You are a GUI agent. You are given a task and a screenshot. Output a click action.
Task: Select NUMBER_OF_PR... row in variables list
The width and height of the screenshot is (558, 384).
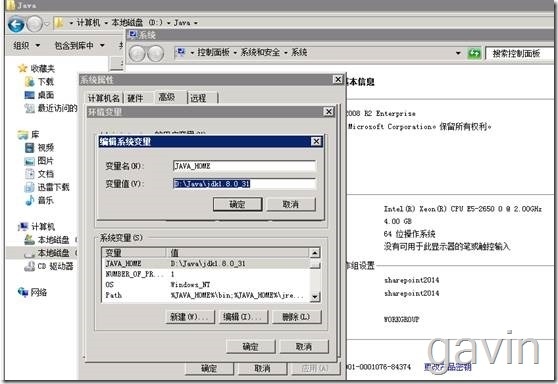pos(206,274)
